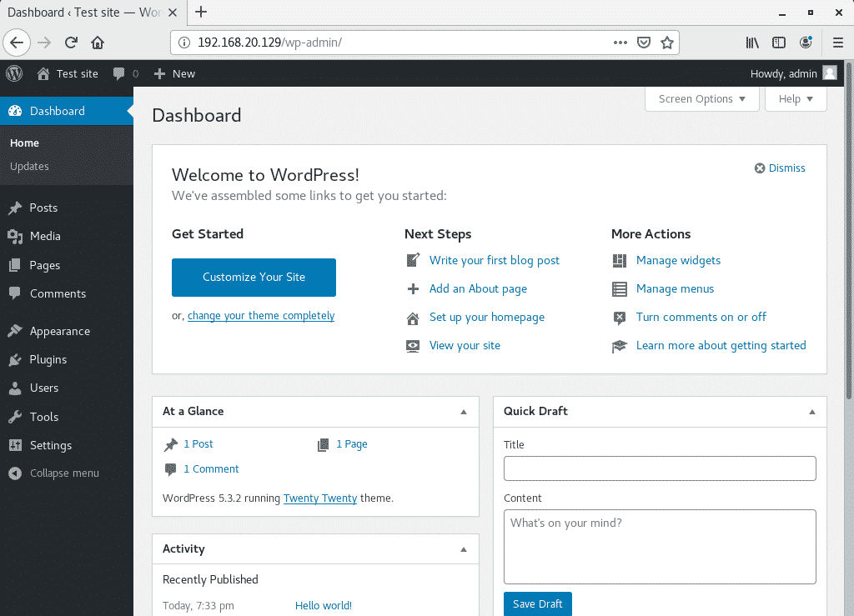Expand the Screen Options dropdown
The height and width of the screenshot is (616, 854).
pyautogui.click(x=701, y=98)
